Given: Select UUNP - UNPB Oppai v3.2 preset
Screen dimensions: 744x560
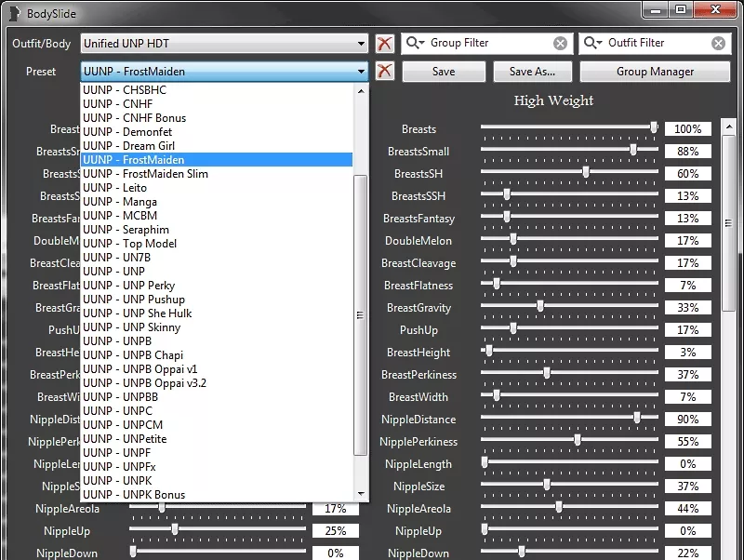Looking at the screenshot, I should (217, 383).
